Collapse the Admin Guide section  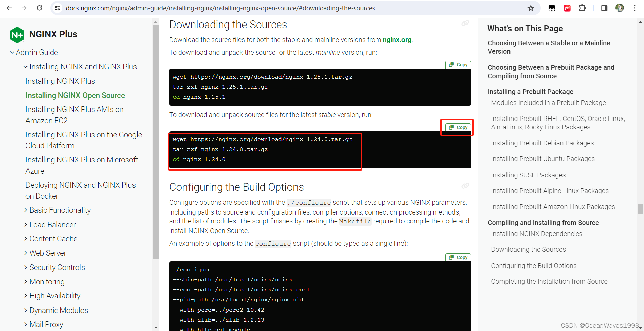click(12, 52)
